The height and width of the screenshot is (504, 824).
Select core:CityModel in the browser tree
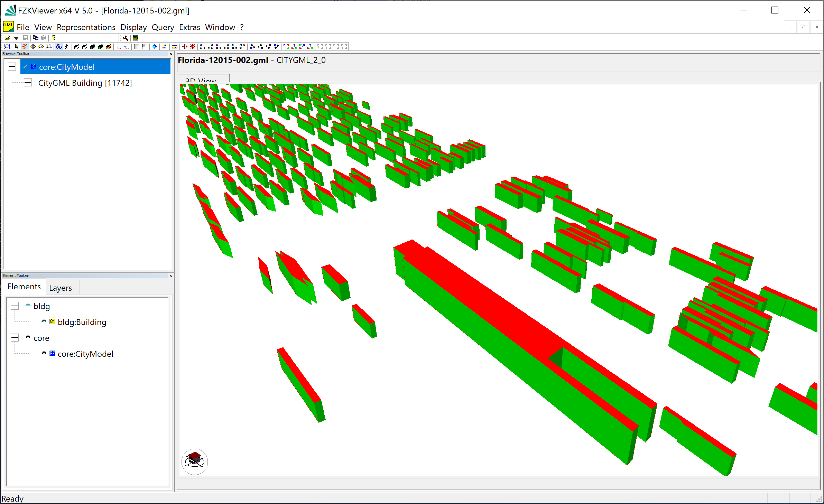click(x=67, y=67)
